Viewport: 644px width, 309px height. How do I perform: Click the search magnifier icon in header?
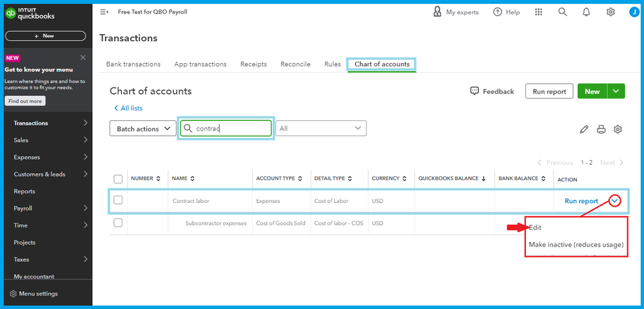coord(562,12)
